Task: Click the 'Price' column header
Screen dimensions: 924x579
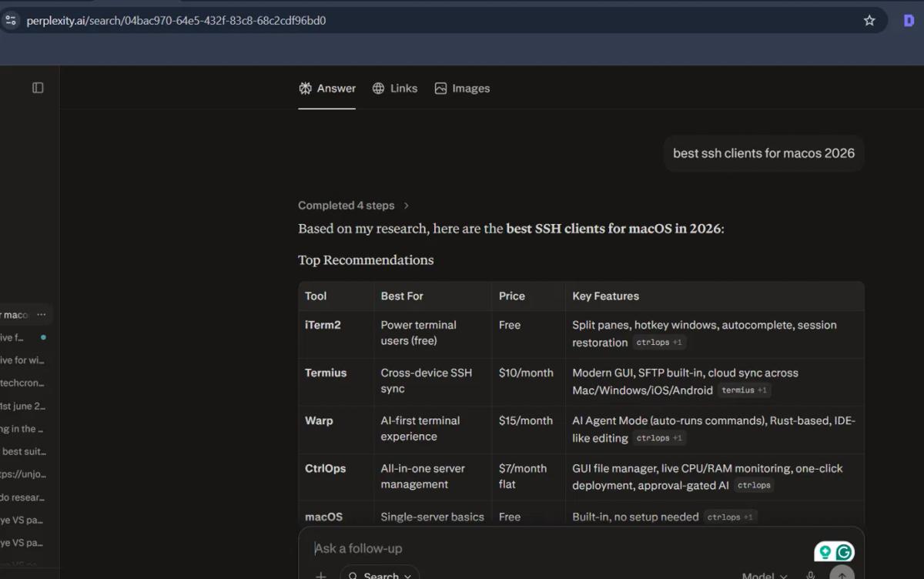Action: pos(512,296)
